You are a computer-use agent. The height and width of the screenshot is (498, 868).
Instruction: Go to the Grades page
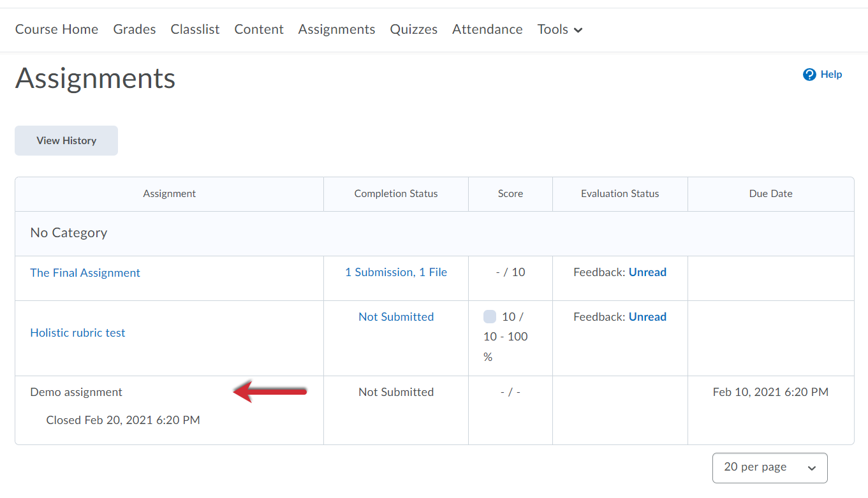pos(134,29)
